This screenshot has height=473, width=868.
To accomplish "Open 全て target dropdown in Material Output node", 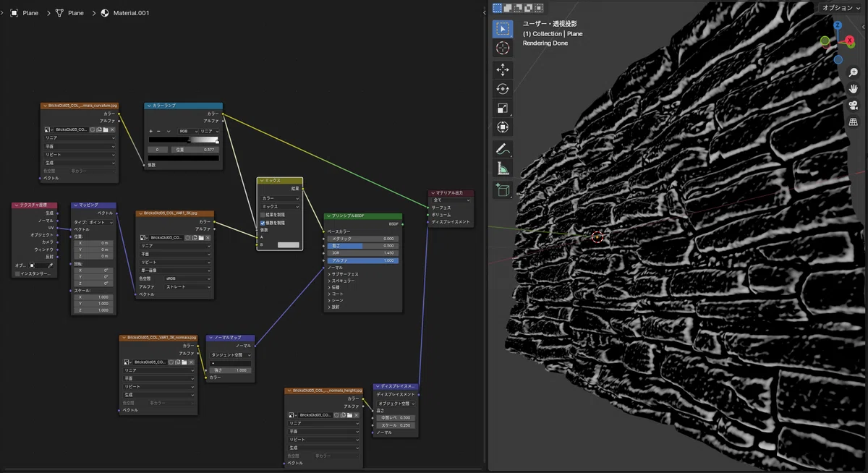I will coord(451,200).
